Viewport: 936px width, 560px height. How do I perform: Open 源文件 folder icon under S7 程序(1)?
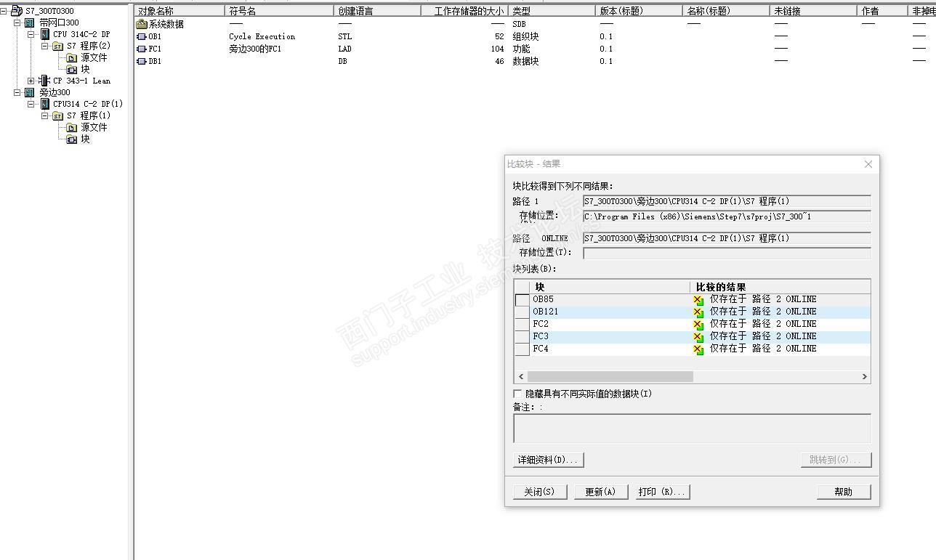pyautogui.click(x=72, y=127)
